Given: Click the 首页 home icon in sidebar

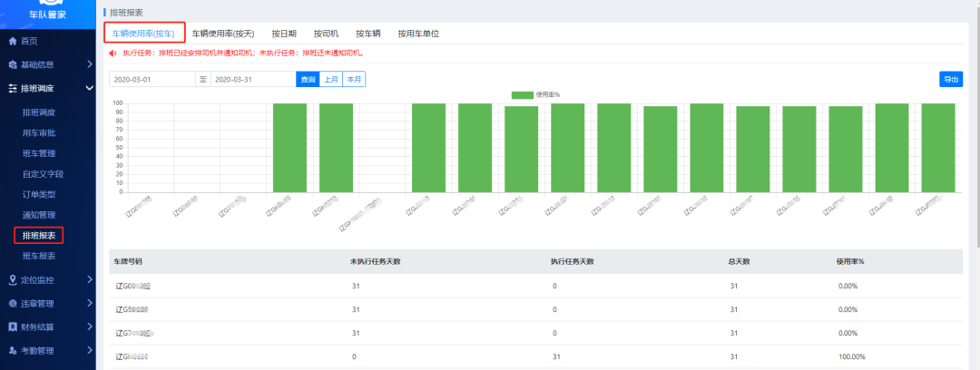Looking at the screenshot, I should [x=12, y=41].
